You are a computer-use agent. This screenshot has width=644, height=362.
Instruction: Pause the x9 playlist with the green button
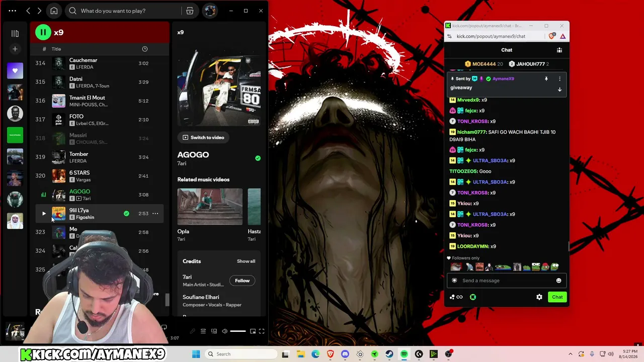(x=43, y=32)
